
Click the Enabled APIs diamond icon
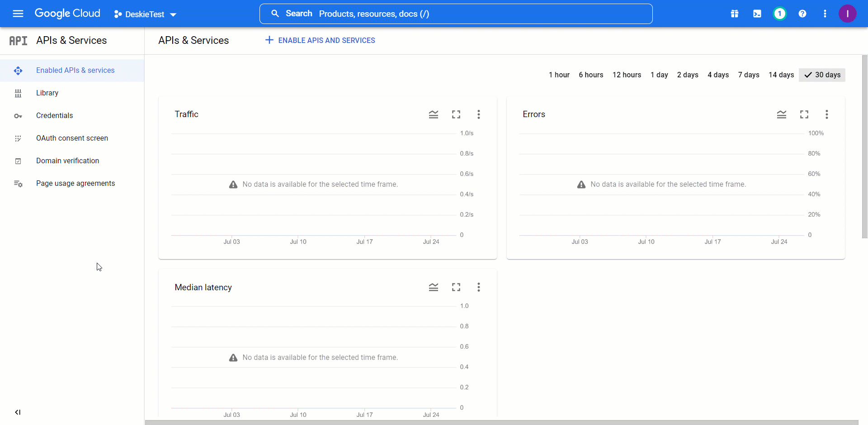coord(18,71)
